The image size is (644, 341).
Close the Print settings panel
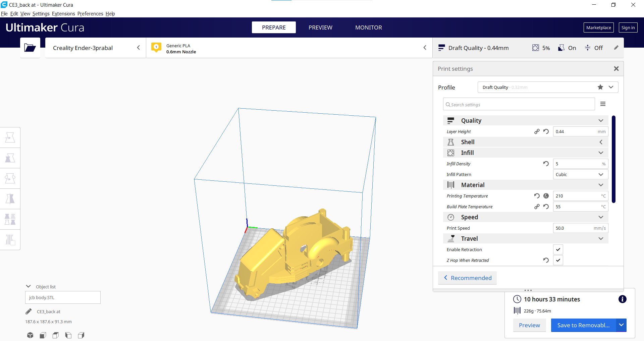[616, 68]
